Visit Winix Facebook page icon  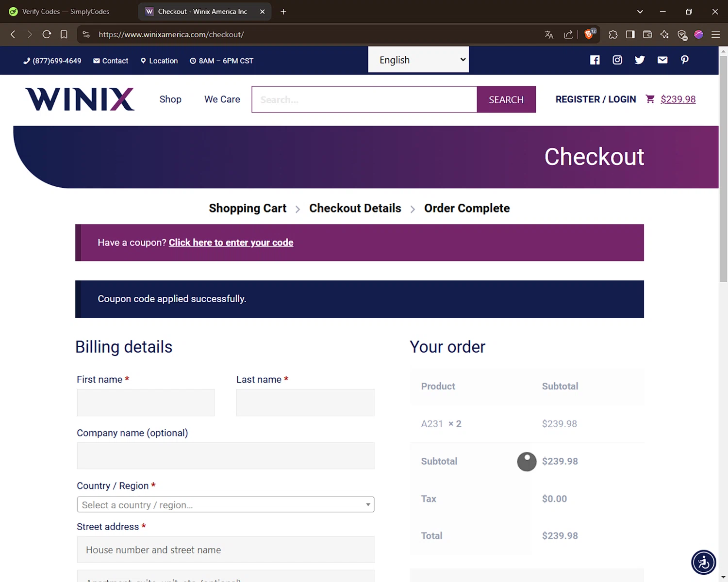coord(595,60)
